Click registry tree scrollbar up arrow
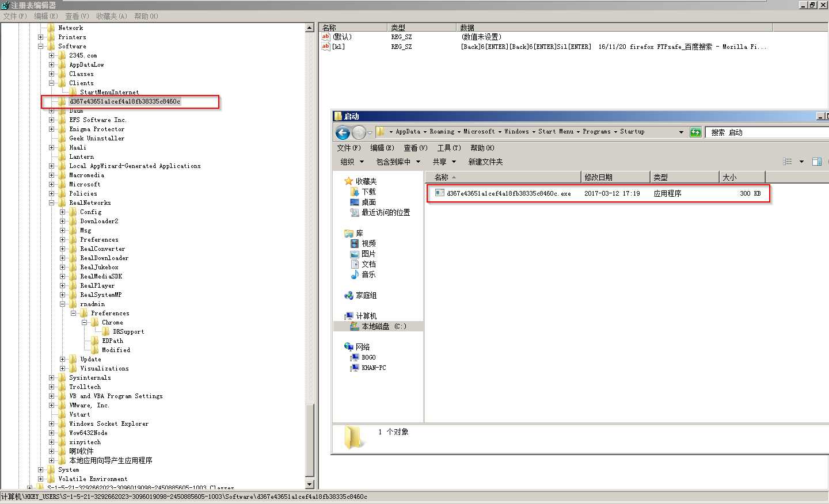 click(x=309, y=28)
